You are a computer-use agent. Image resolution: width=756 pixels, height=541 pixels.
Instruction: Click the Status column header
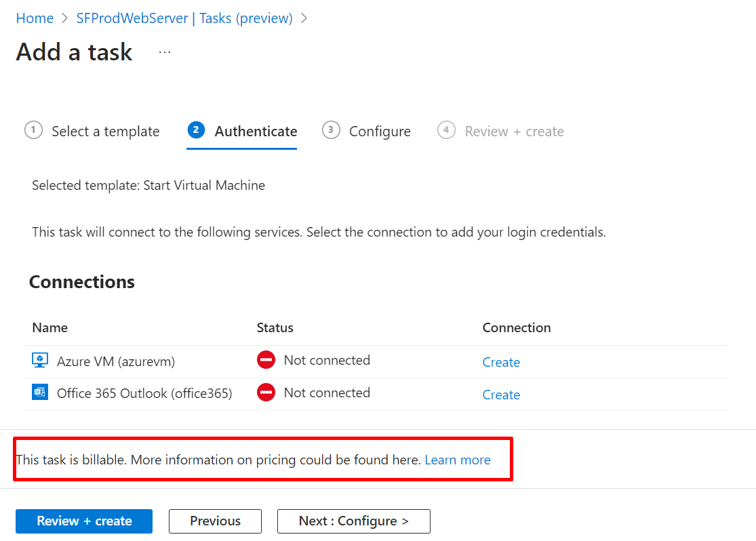(x=275, y=328)
